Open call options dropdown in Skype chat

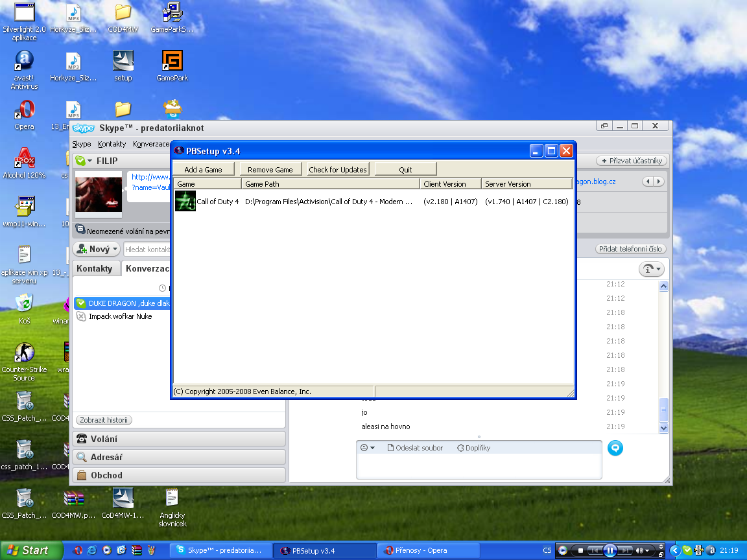click(651, 269)
